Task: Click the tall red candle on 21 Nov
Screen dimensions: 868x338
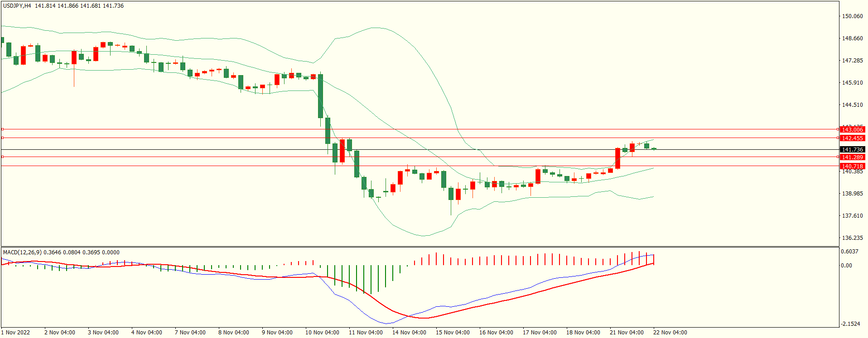Action: pyautogui.click(x=617, y=158)
